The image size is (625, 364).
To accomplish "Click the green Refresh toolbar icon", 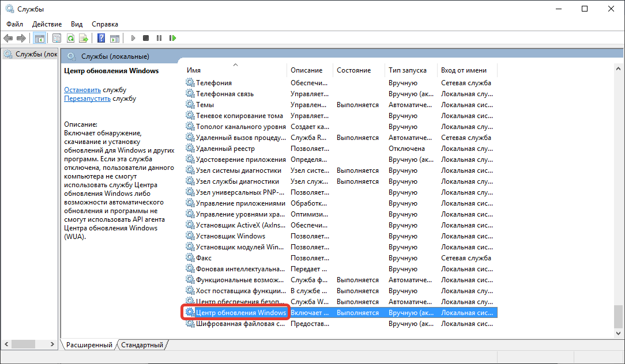I will click(x=70, y=38).
